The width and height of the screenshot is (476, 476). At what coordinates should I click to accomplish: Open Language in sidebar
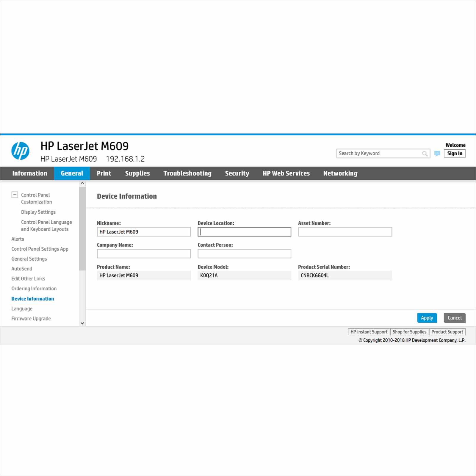pyautogui.click(x=22, y=309)
